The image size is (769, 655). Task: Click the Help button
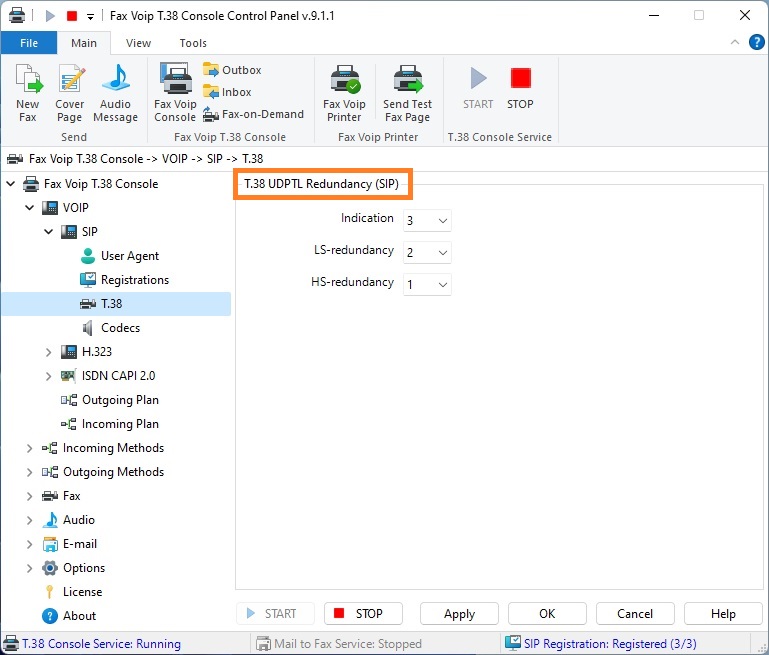click(x=723, y=614)
